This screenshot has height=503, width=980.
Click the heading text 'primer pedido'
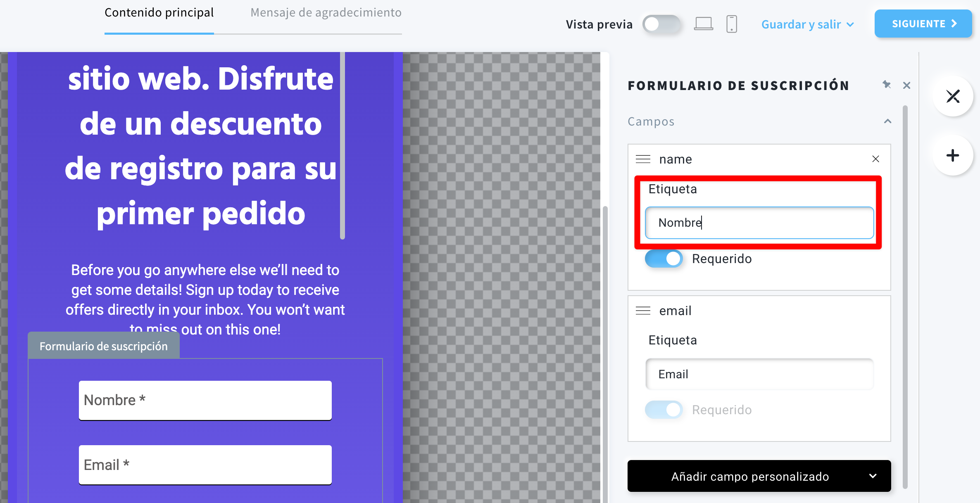(x=201, y=214)
